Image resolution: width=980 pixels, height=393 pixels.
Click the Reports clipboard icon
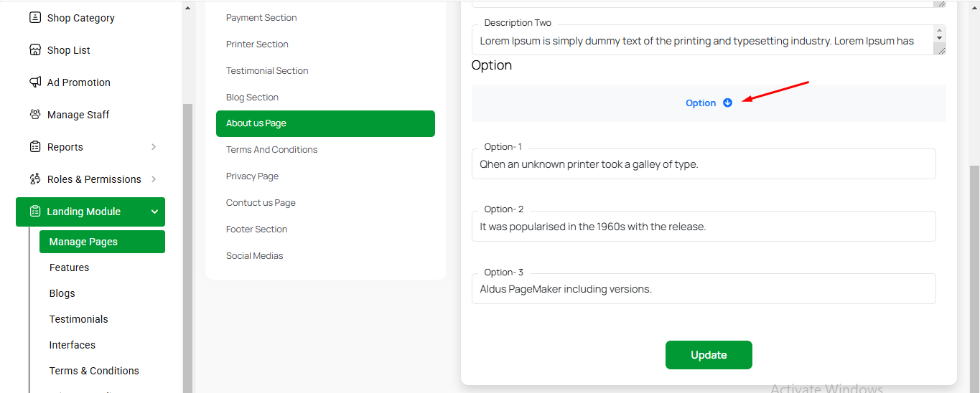35,147
